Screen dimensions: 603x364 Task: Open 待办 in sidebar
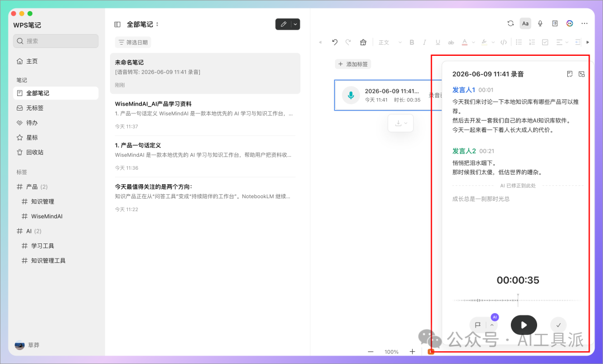coord(56,123)
